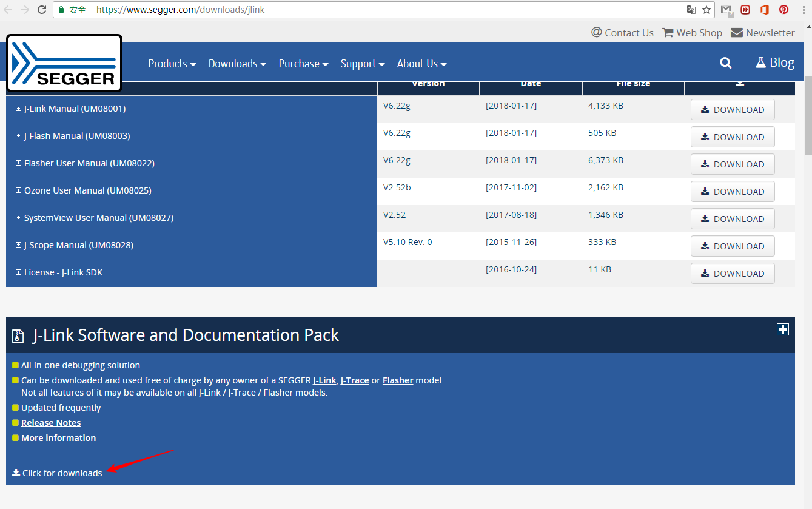
Task: Bookmark the page with the star icon
Action: coord(706,10)
